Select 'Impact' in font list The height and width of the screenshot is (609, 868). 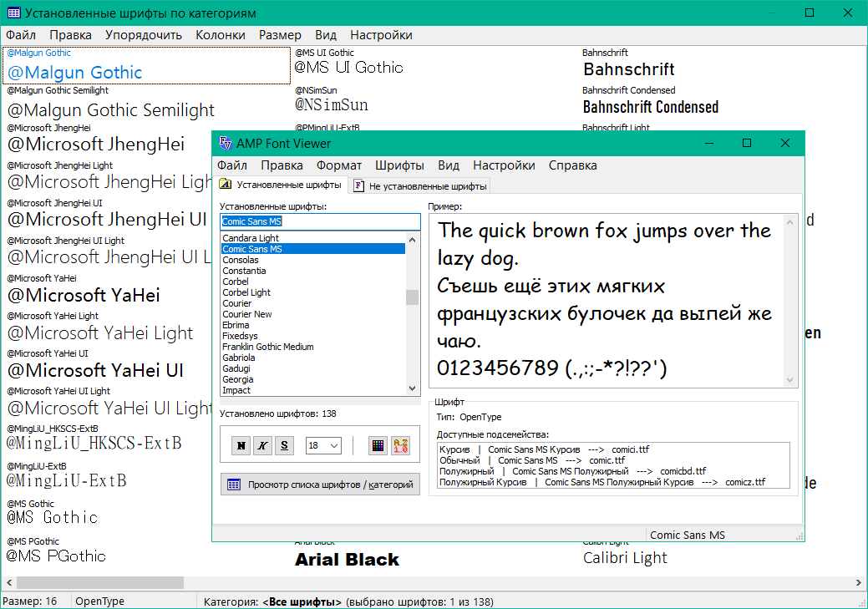click(312, 390)
